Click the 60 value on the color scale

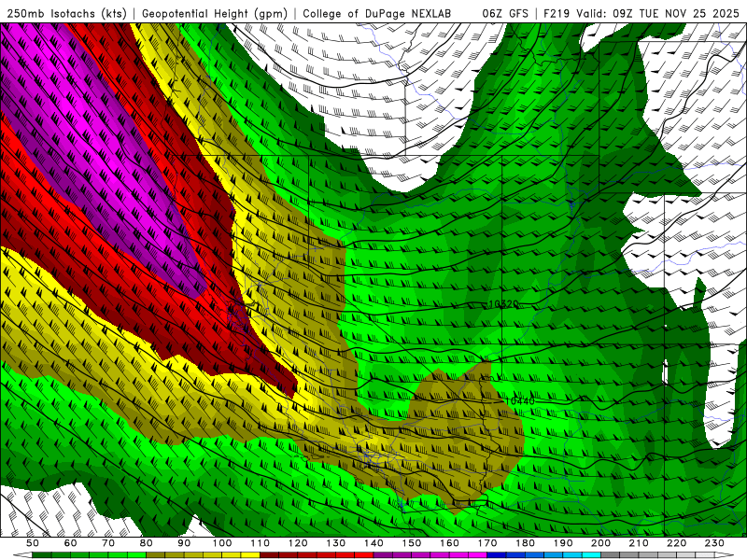point(70,543)
